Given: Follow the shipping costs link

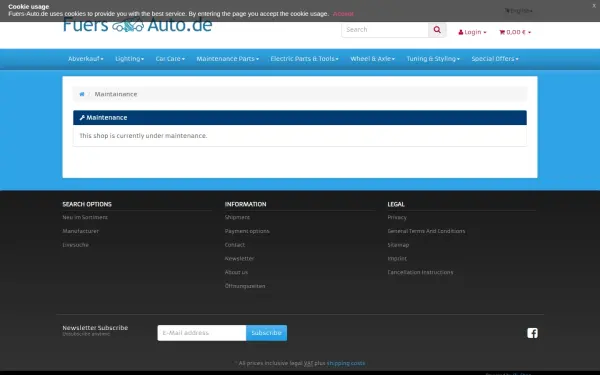Looking at the screenshot, I should pos(346,363).
